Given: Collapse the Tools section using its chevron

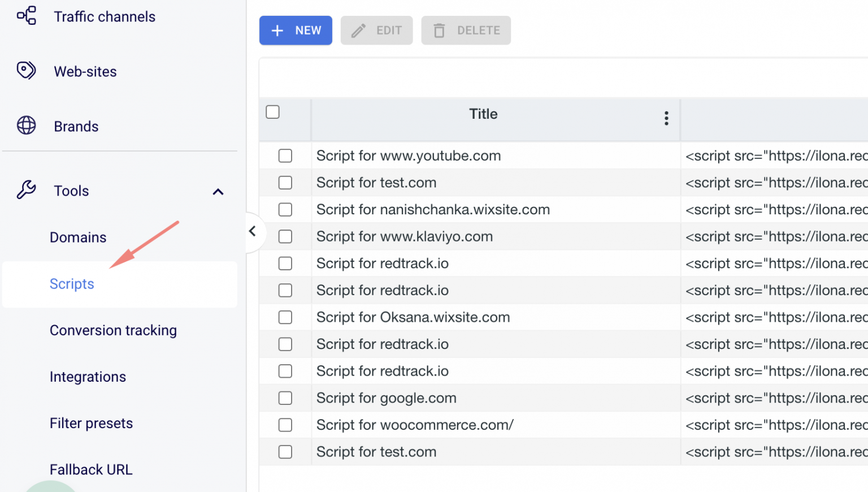Looking at the screenshot, I should 218,192.
